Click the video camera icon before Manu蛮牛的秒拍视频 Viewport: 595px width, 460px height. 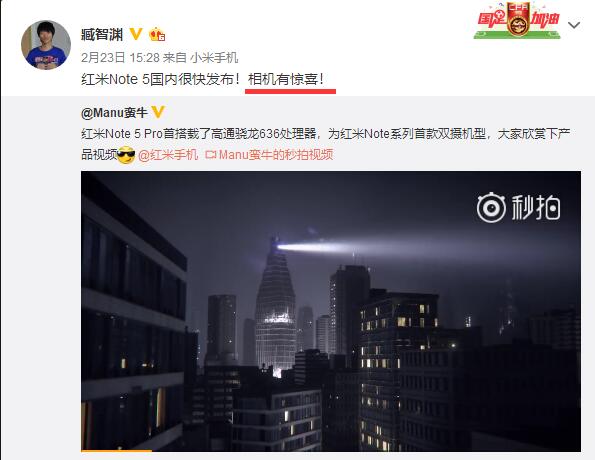coord(211,155)
